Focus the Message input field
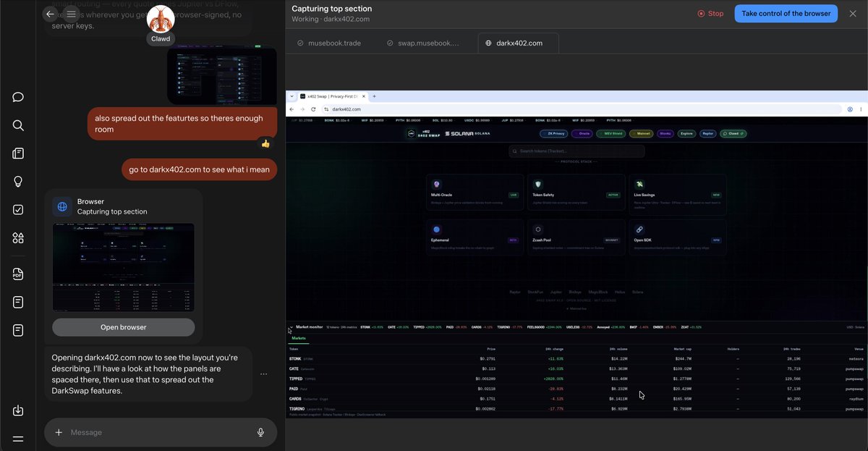Screen dimensions: 868x451 click(159, 432)
